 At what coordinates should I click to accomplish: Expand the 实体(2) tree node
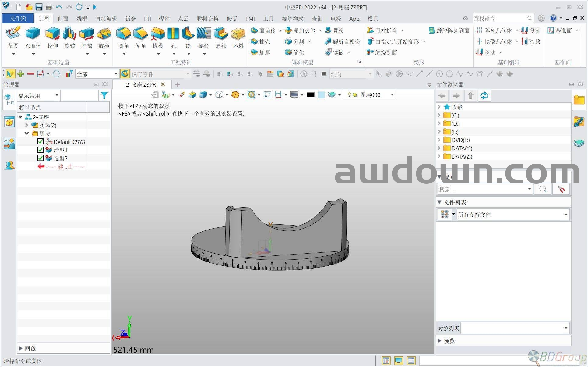(27, 125)
